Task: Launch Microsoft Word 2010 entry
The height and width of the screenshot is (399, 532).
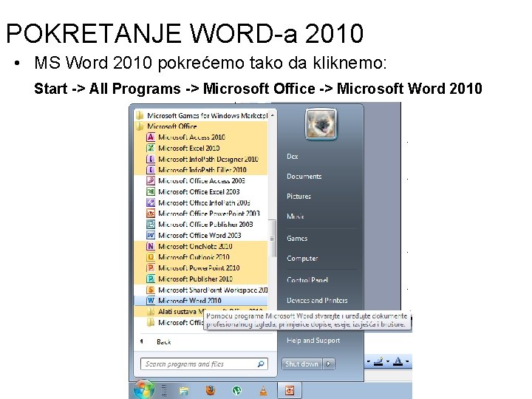Action: [x=201, y=301]
